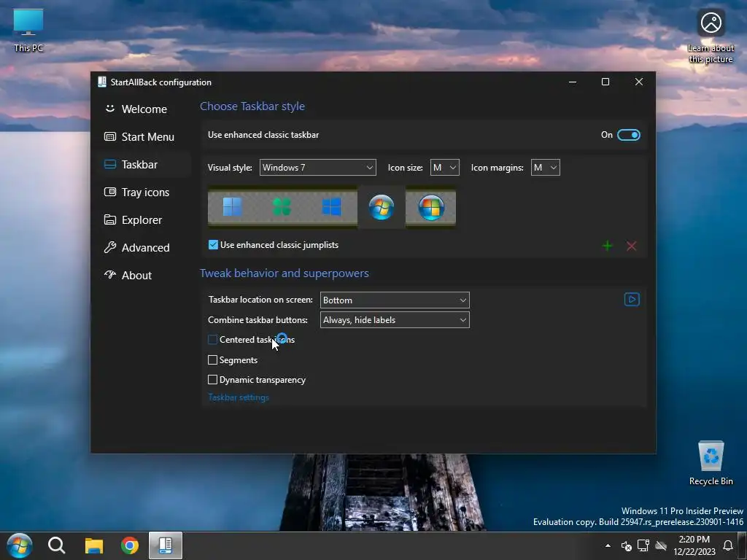Click the Explorer folder sidebar icon
This screenshot has height=560, width=747.
click(x=110, y=219)
